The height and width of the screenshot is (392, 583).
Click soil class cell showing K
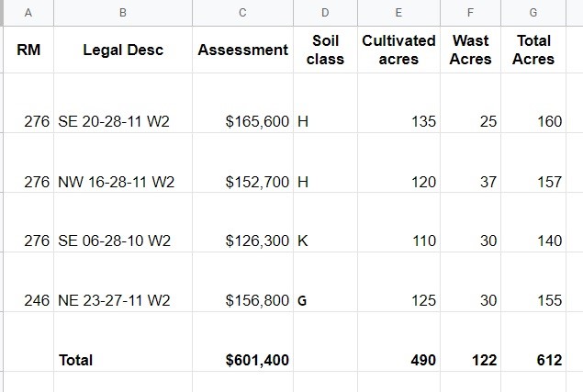point(325,222)
